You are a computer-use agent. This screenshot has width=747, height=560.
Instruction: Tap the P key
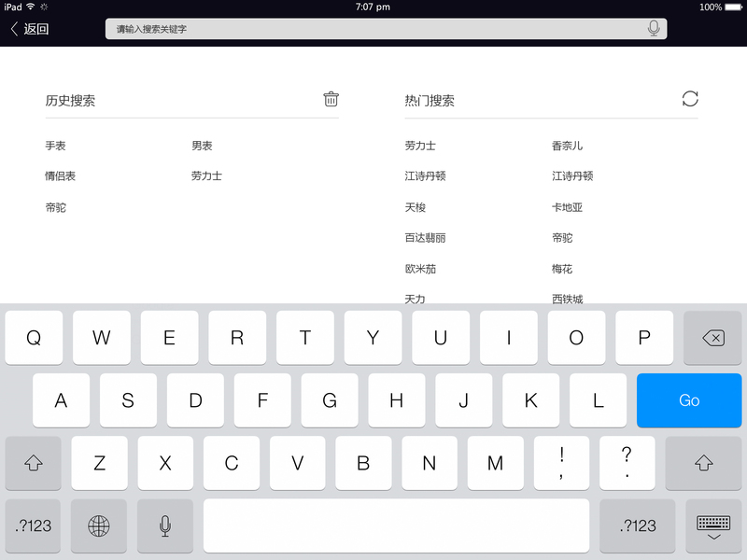coord(644,338)
